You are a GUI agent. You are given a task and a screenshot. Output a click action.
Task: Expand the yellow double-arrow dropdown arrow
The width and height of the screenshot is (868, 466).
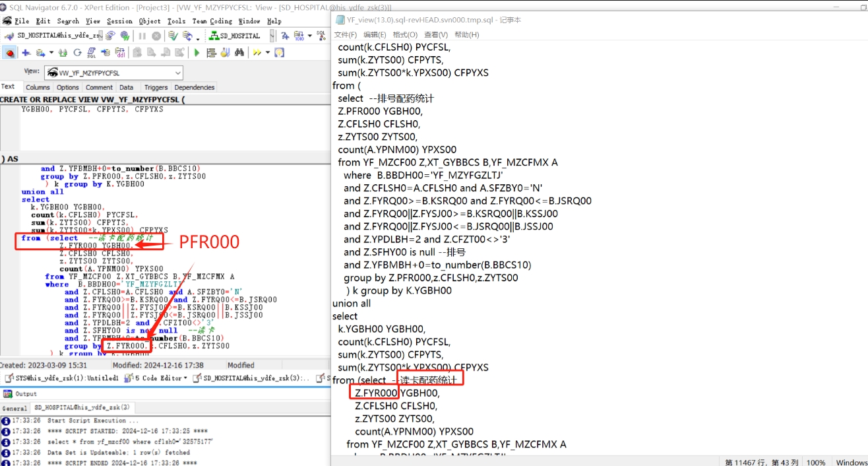(x=266, y=53)
